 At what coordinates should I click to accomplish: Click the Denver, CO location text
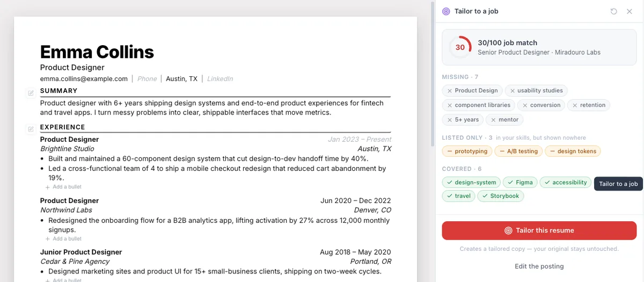pos(372,210)
